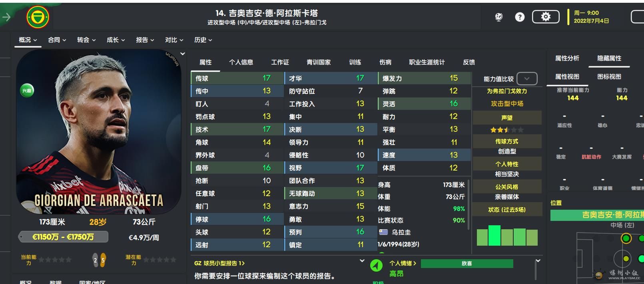Open the 伤病 injuries tab
The image size is (644, 284).
(x=385, y=62)
